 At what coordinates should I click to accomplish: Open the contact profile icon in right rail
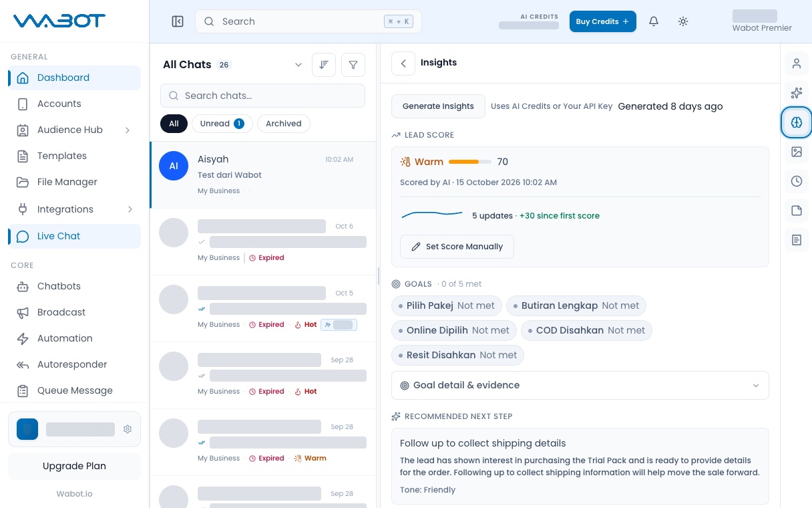[x=797, y=63]
